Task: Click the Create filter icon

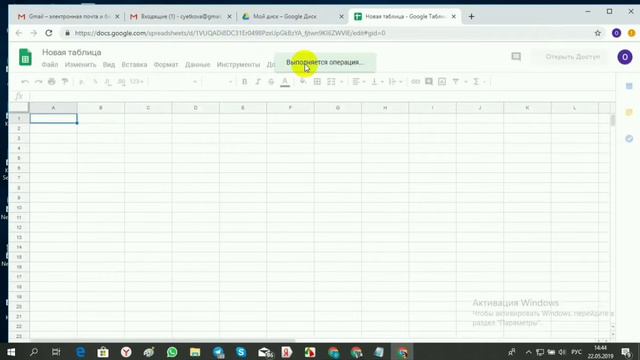Action: (456, 82)
